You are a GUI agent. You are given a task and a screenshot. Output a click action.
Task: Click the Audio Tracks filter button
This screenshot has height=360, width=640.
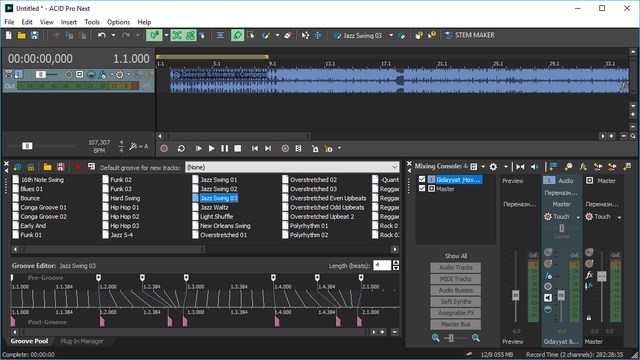click(x=456, y=267)
